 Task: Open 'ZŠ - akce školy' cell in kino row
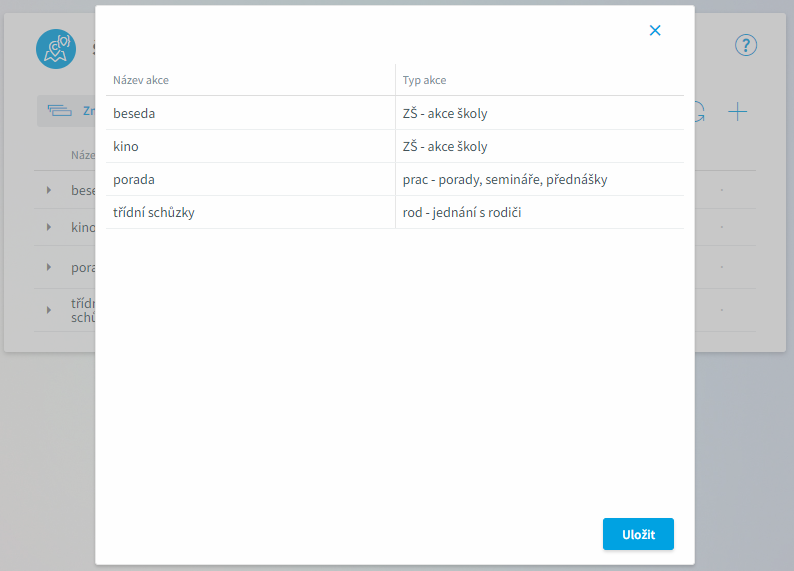pos(540,146)
